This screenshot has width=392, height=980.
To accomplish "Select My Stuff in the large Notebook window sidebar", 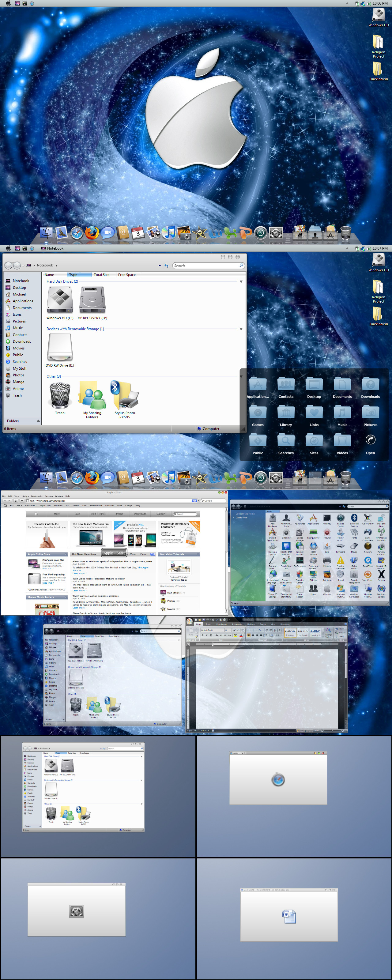I will tap(19, 368).
